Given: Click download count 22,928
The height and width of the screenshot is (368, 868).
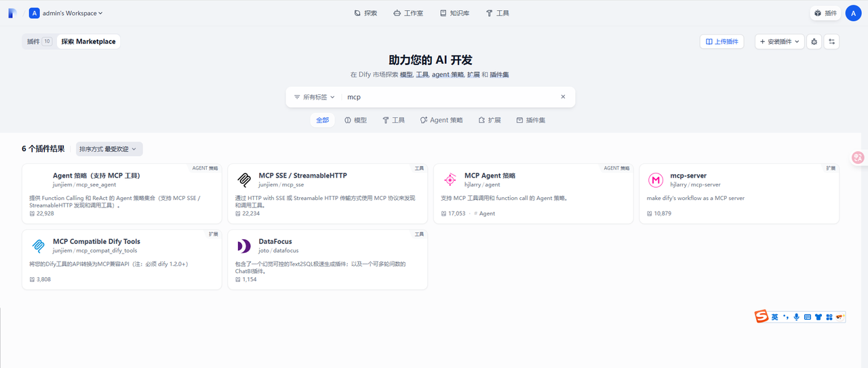Looking at the screenshot, I should click(x=41, y=213).
